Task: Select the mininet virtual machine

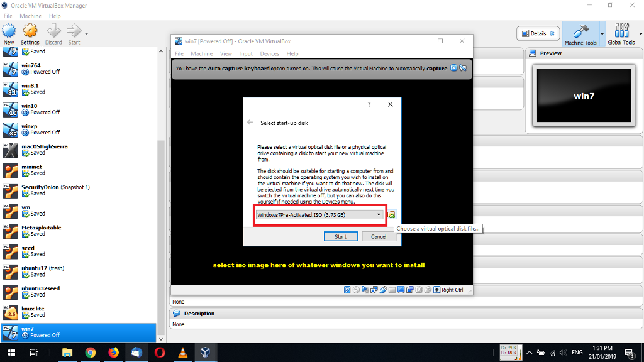Action: click(x=78, y=170)
